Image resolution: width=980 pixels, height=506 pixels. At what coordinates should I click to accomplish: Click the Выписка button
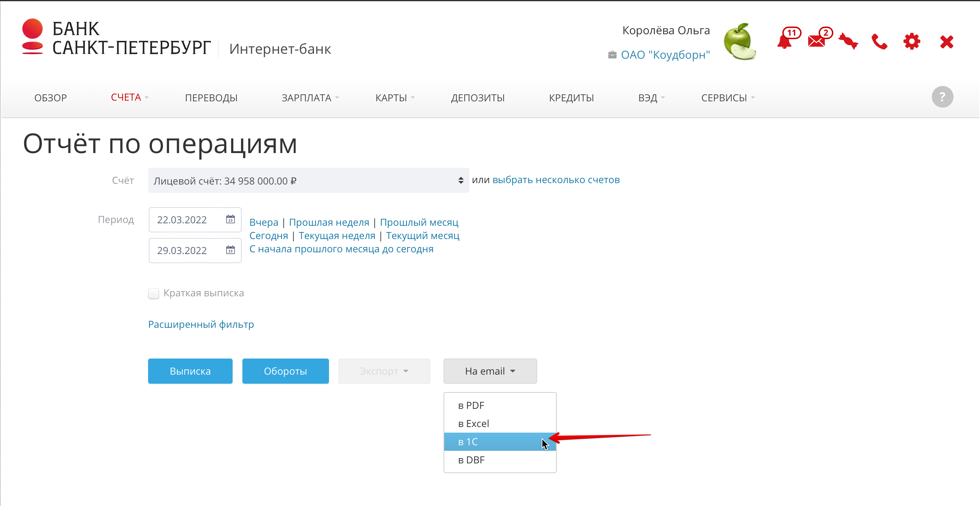[190, 371]
